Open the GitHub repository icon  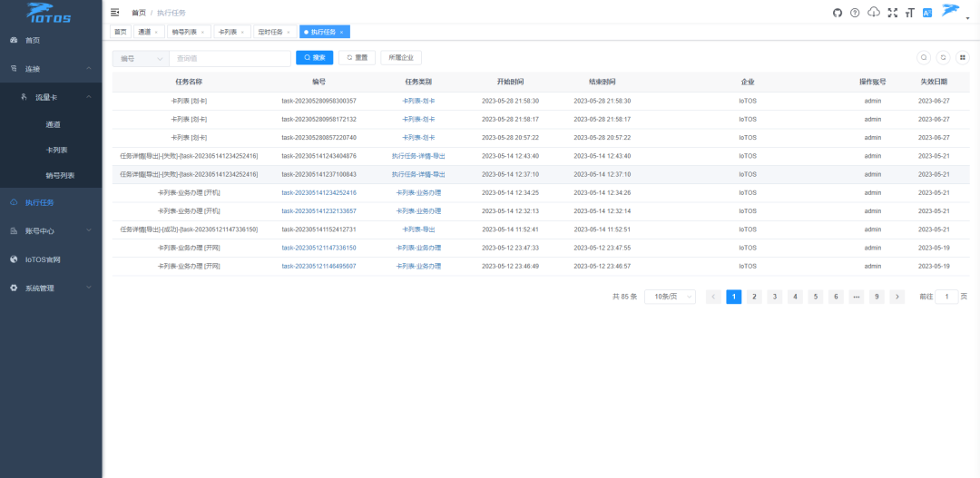[838, 13]
